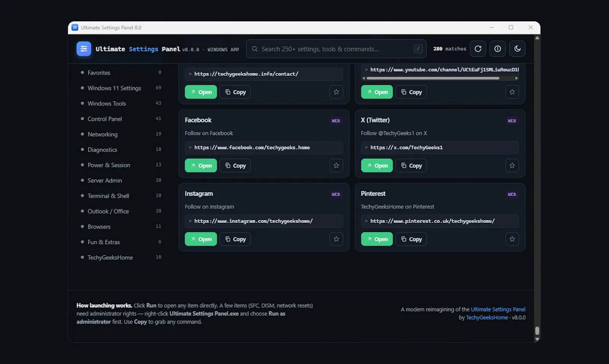609x364 pixels.
Task: Open the X (Twitter) card
Action: [377, 165]
